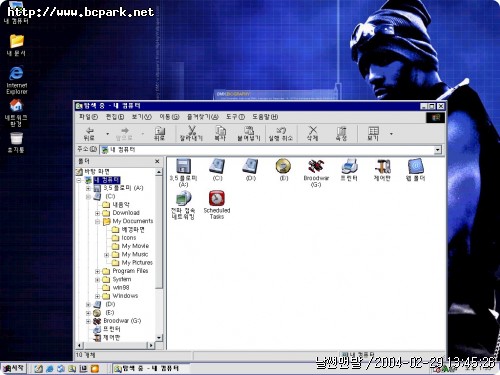Click the Start (시작) button

click(14, 368)
